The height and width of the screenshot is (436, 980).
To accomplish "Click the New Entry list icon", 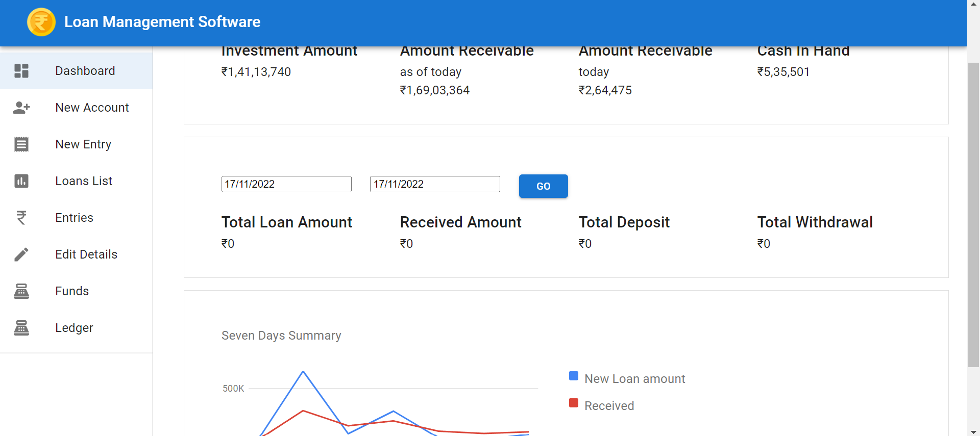I will pos(21,144).
